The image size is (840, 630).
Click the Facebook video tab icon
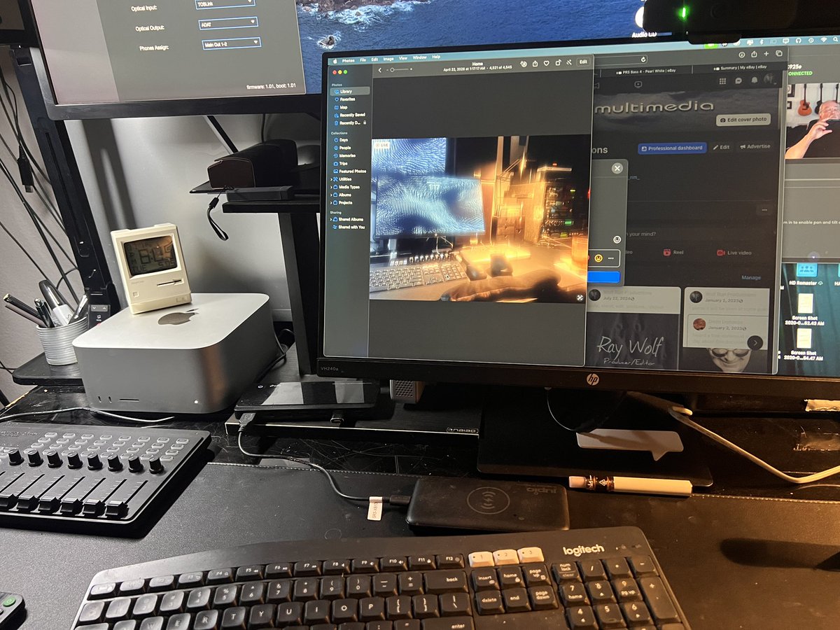[x=638, y=84]
